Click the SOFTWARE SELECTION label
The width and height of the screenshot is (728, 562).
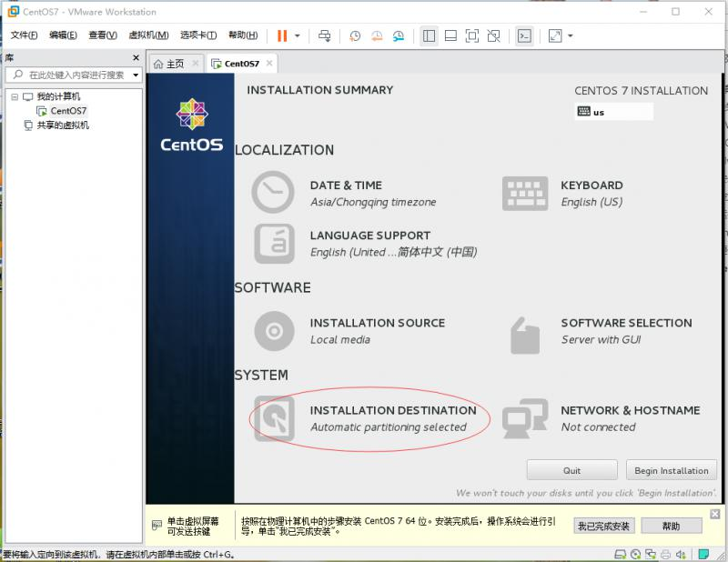[626, 323]
